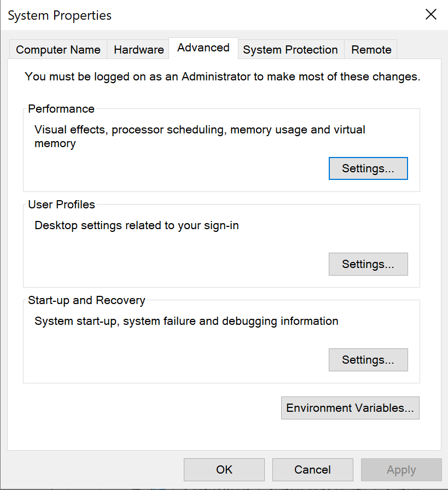The width and height of the screenshot is (448, 490).
Task: Switch to the System Protection tab
Action: coord(290,49)
